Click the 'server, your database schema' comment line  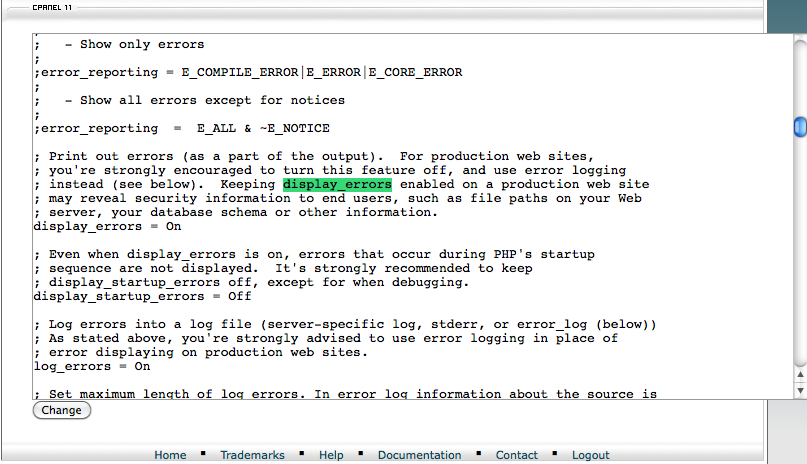[x=236, y=212]
